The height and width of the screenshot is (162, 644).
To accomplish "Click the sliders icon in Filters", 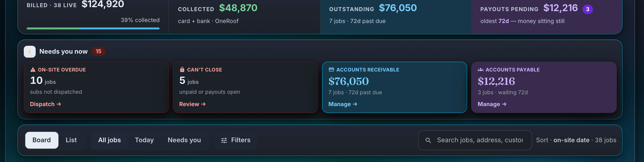I will click(x=224, y=140).
